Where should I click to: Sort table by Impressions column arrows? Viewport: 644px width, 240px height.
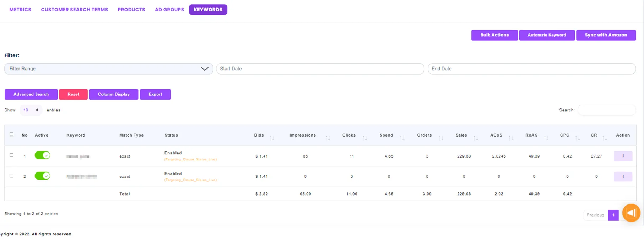coord(328,138)
